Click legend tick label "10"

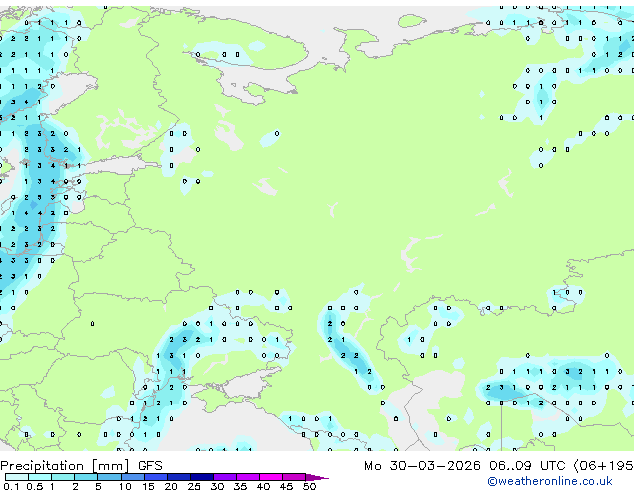coord(125,486)
